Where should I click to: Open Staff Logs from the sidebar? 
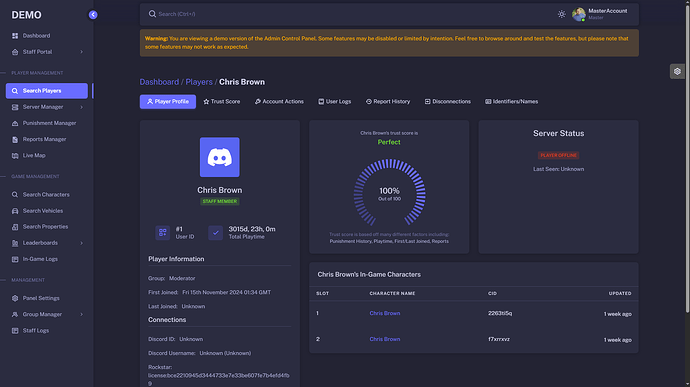point(47,331)
